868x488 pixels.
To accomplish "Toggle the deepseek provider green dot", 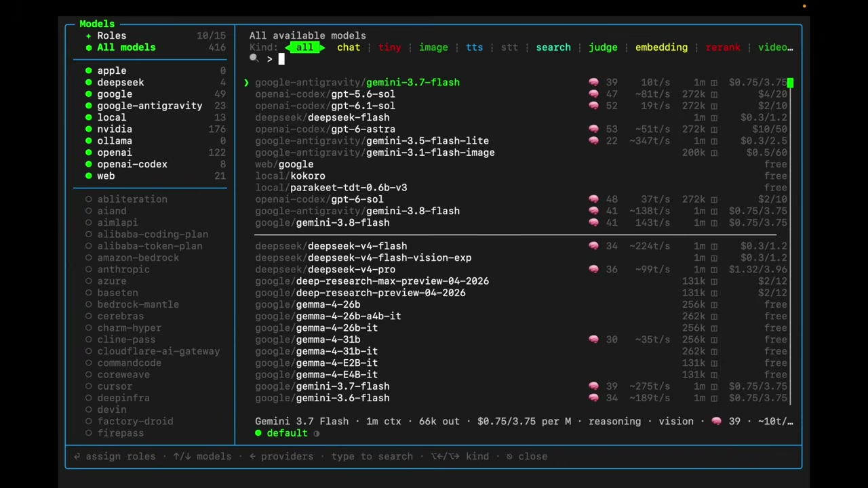I will (x=89, y=83).
